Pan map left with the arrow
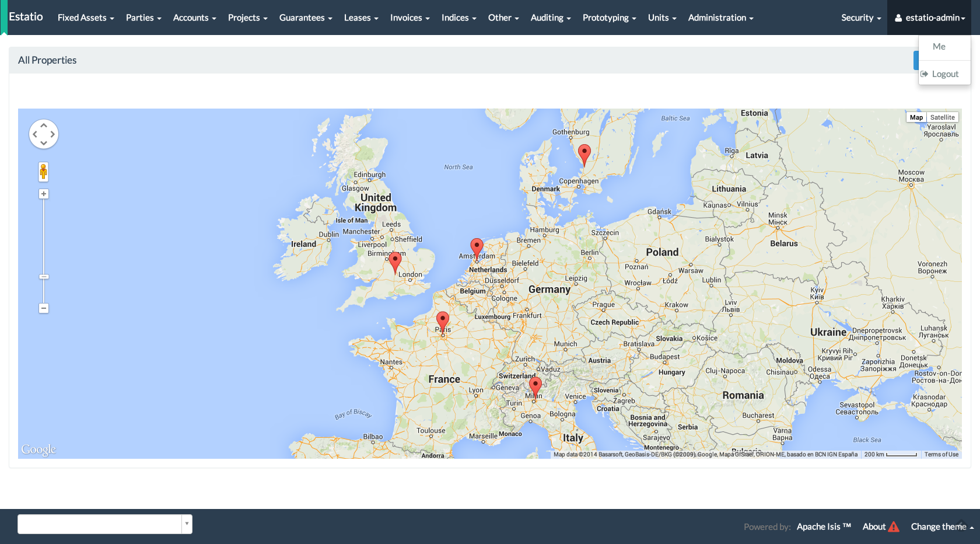 tap(35, 134)
